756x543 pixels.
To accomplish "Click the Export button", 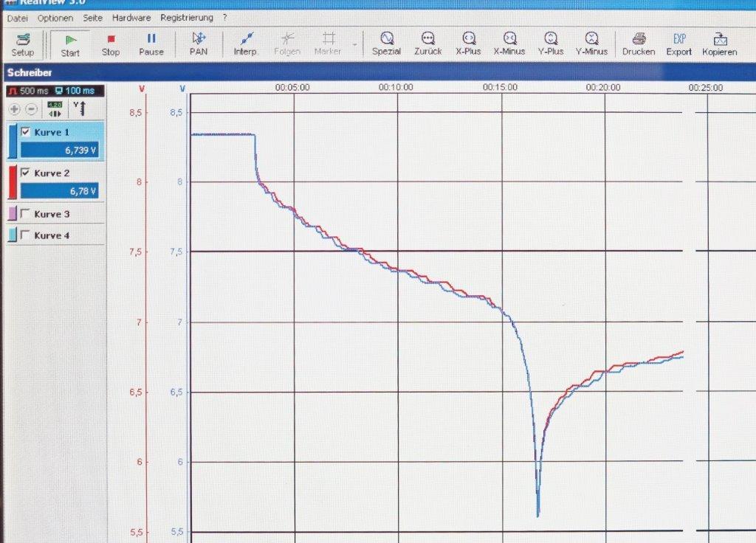I will coord(678,44).
